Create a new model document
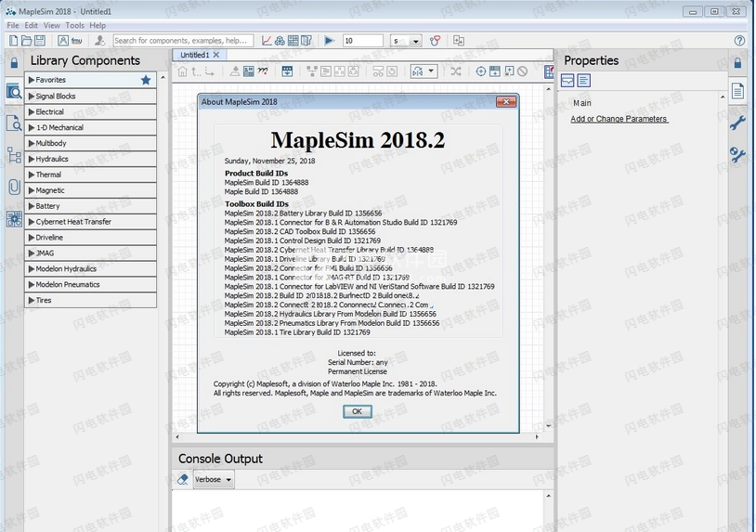Screen dimensions: 756x532 click(14, 41)
